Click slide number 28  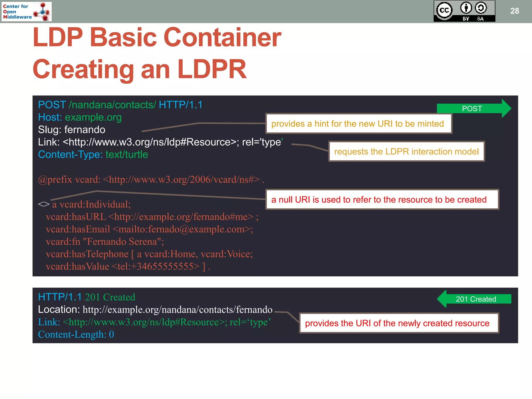point(515,11)
